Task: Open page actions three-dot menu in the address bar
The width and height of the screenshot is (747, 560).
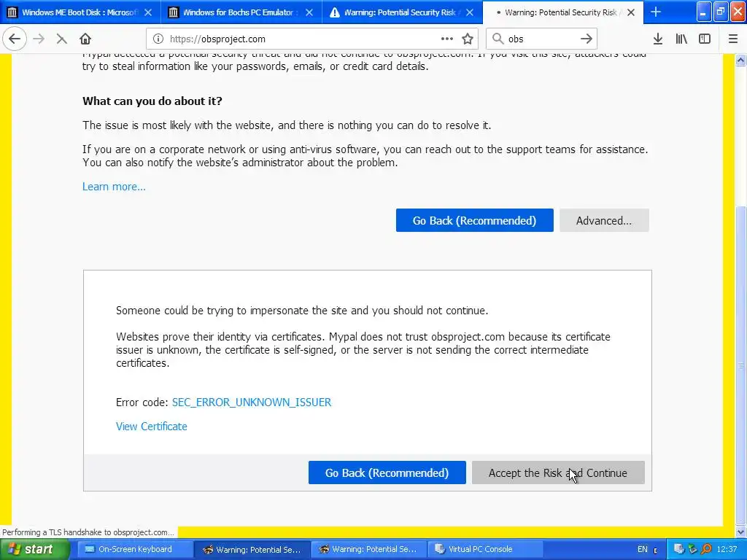Action: 447,39
